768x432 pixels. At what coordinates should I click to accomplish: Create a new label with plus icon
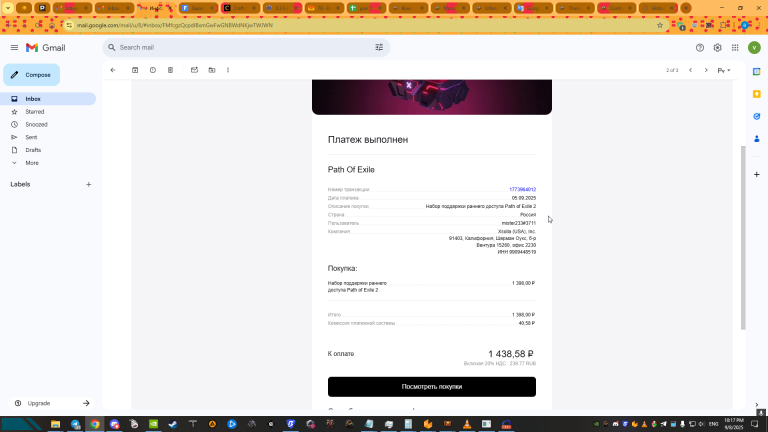tap(89, 185)
